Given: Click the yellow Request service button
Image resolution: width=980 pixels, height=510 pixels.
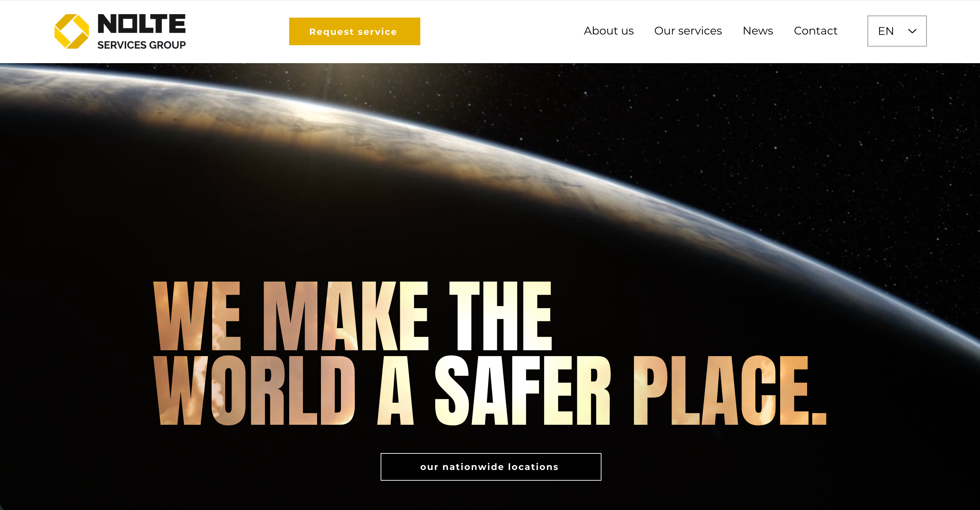Looking at the screenshot, I should (x=355, y=31).
